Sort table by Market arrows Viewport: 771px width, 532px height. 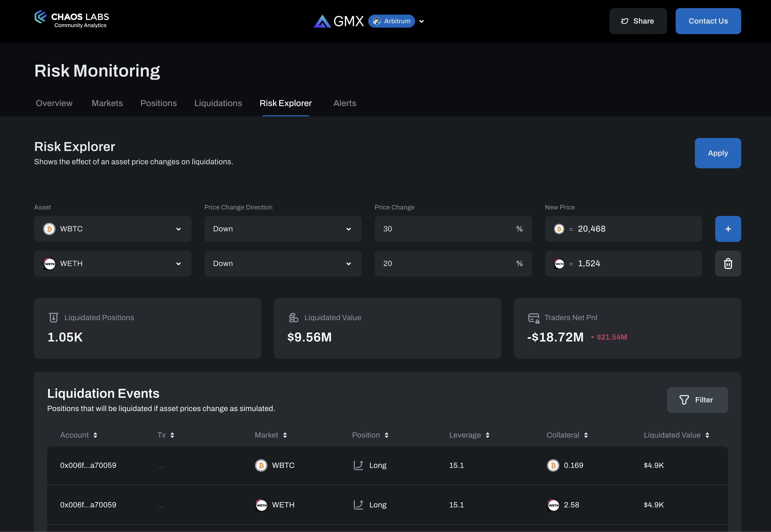(x=285, y=435)
